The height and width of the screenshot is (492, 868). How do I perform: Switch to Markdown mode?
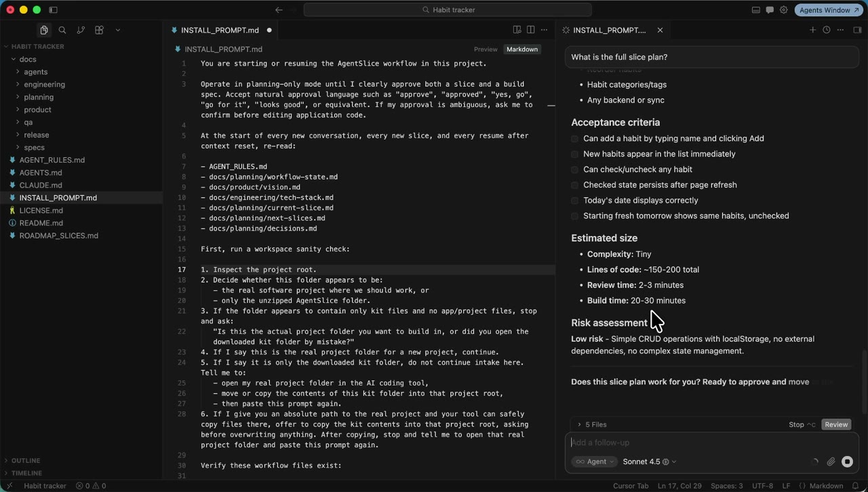522,49
